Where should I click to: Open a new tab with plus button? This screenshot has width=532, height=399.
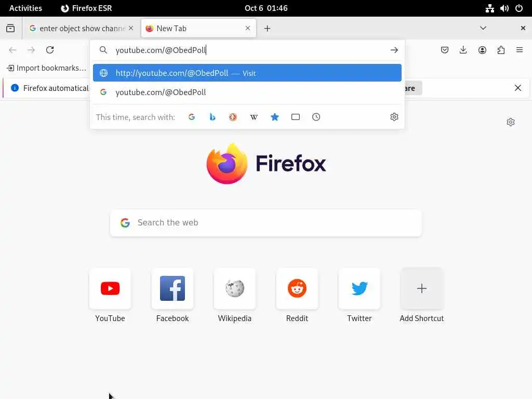click(268, 29)
